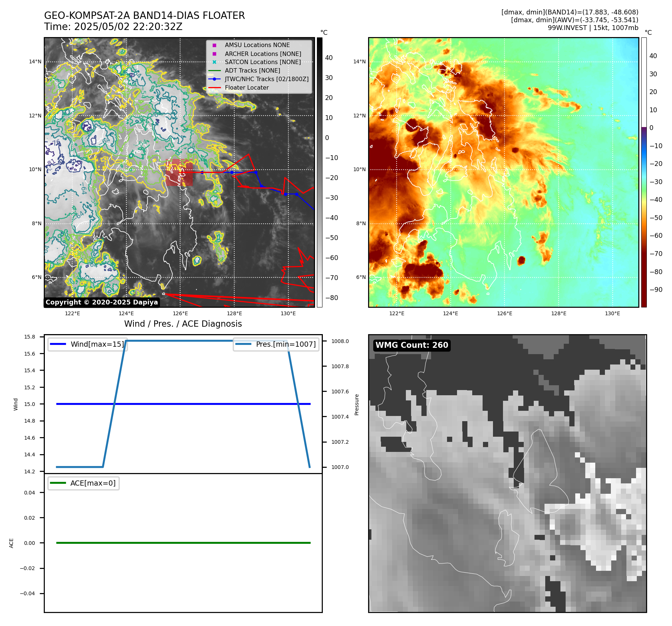Click the 'Pressure' axis label

click(x=357, y=404)
